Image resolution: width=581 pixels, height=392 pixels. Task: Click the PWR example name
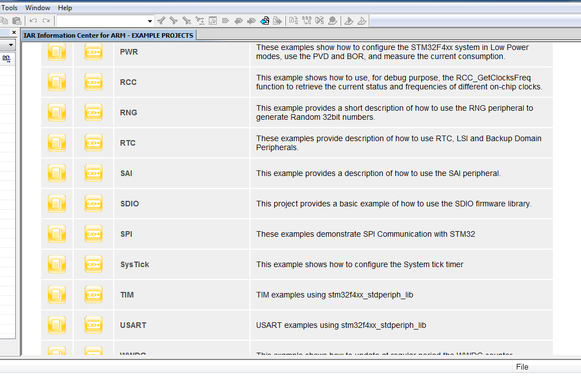129,52
